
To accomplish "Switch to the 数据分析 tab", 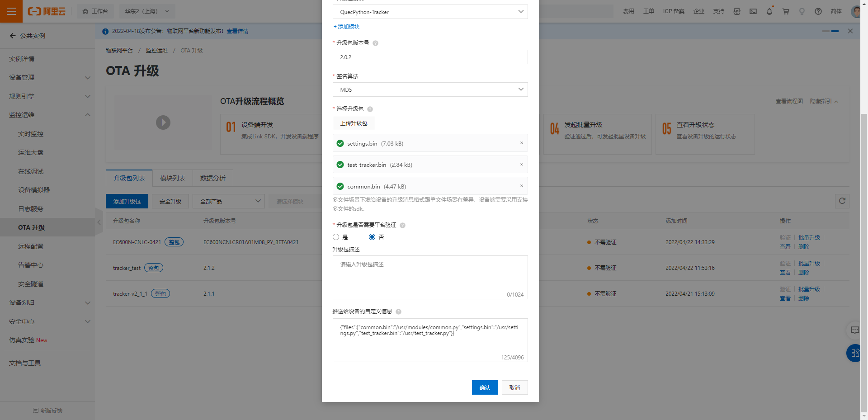I will [213, 178].
